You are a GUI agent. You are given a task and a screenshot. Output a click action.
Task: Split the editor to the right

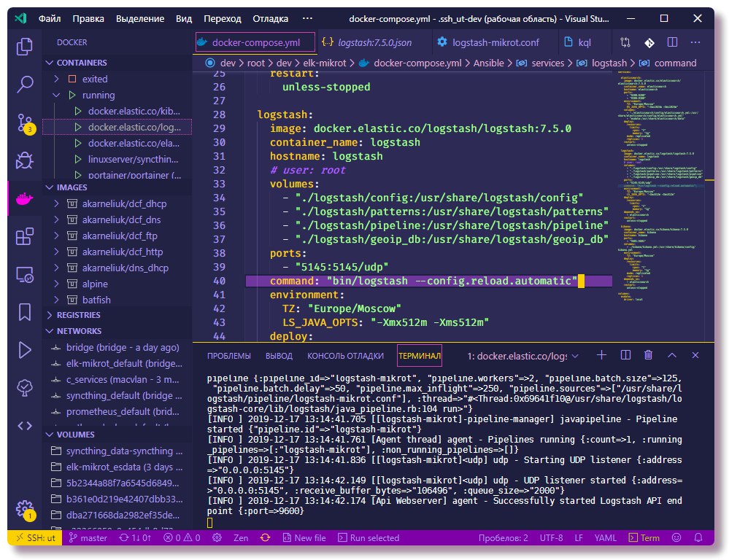coord(672,42)
